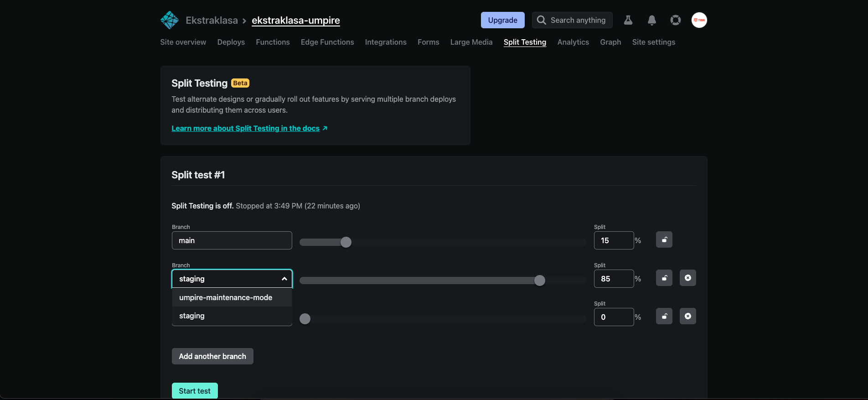Viewport: 868px width, 400px height.
Task: Open the support lifebuoy icon
Action: click(676, 20)
